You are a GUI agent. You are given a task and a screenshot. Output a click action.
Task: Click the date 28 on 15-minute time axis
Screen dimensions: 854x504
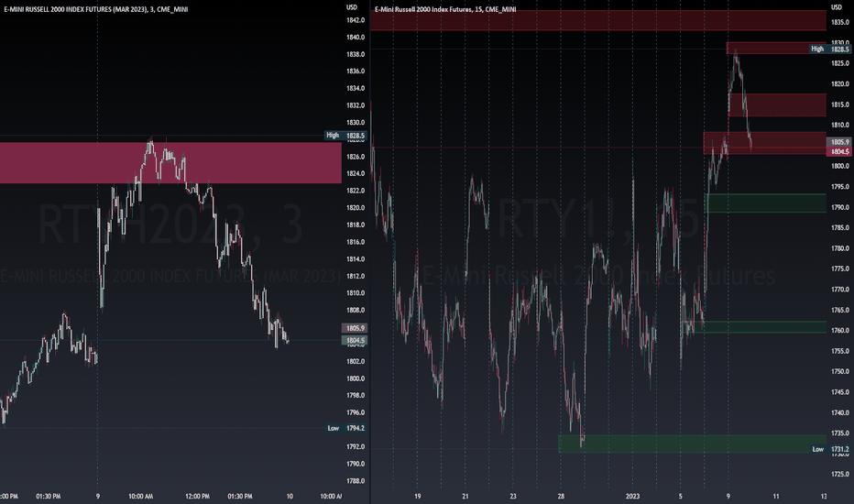pyautogui.click(x=561, y=497)
